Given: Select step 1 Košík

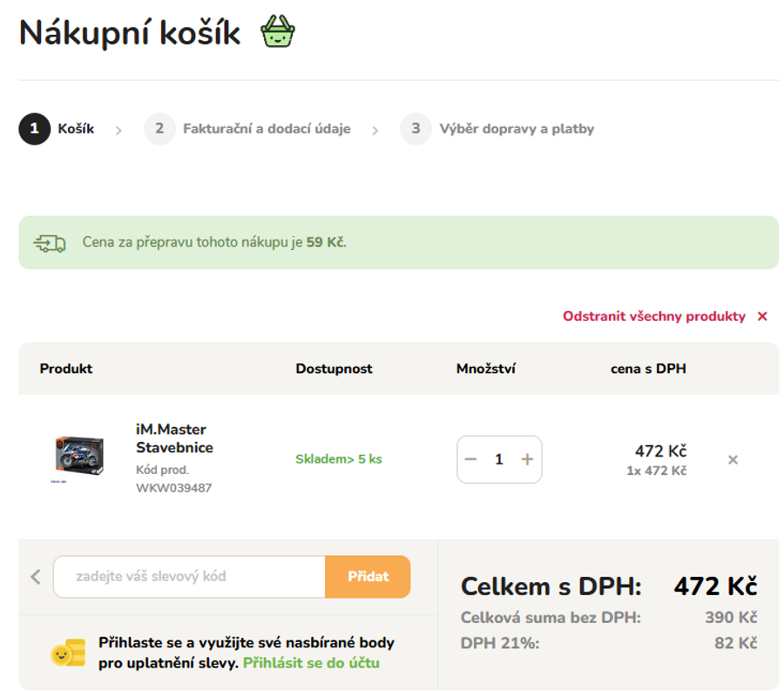Looking at the screenshot, I should tap(57, 129).
